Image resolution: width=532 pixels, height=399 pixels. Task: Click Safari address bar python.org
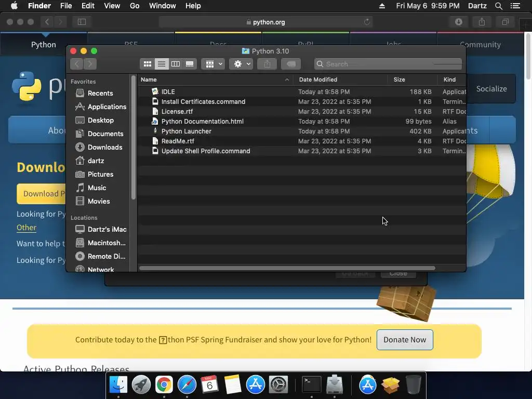[x=265, y=22]
